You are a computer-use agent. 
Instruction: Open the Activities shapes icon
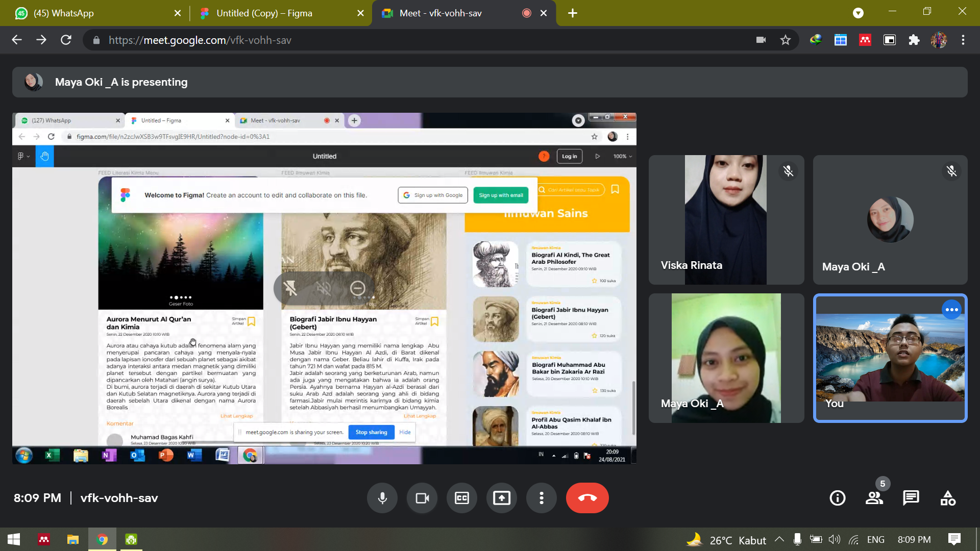(948, 498)
